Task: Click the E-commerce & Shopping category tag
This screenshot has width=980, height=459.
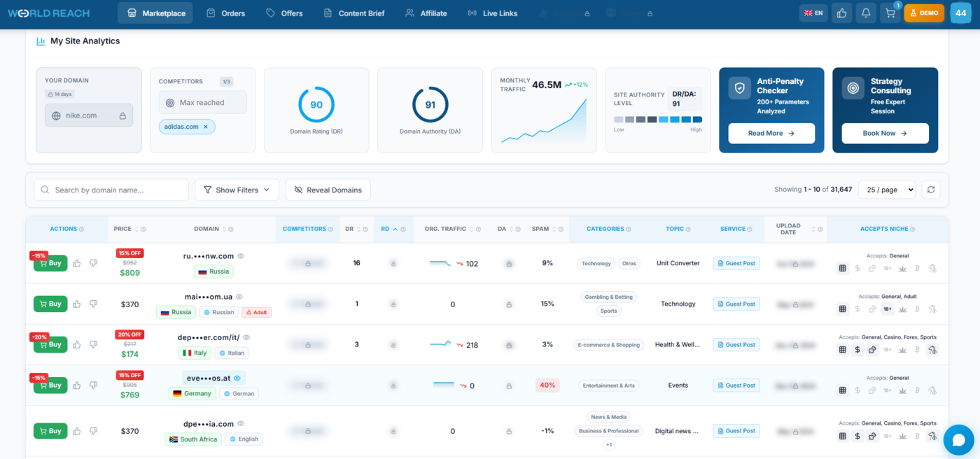Action: [609, 344]
